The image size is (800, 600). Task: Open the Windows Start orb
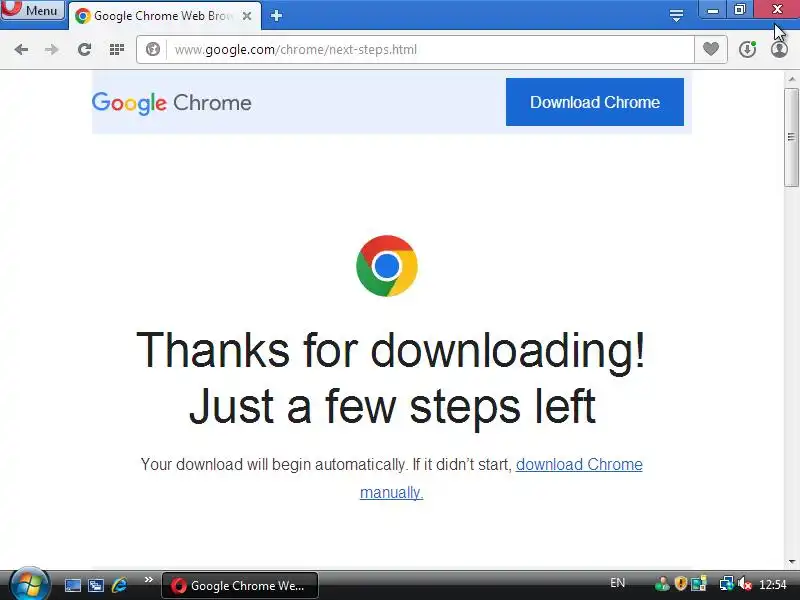click(29, 584)
